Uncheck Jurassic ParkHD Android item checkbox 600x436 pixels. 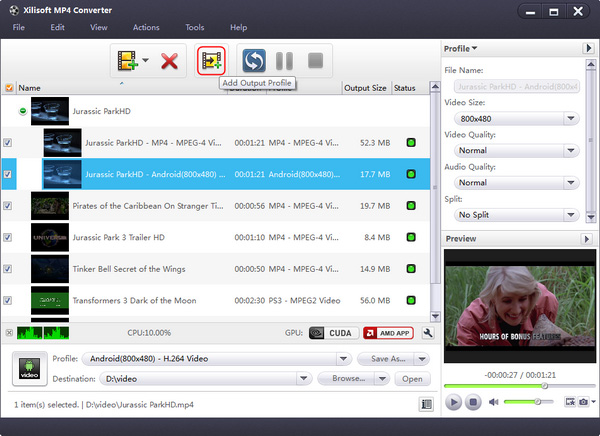[8, 174]
